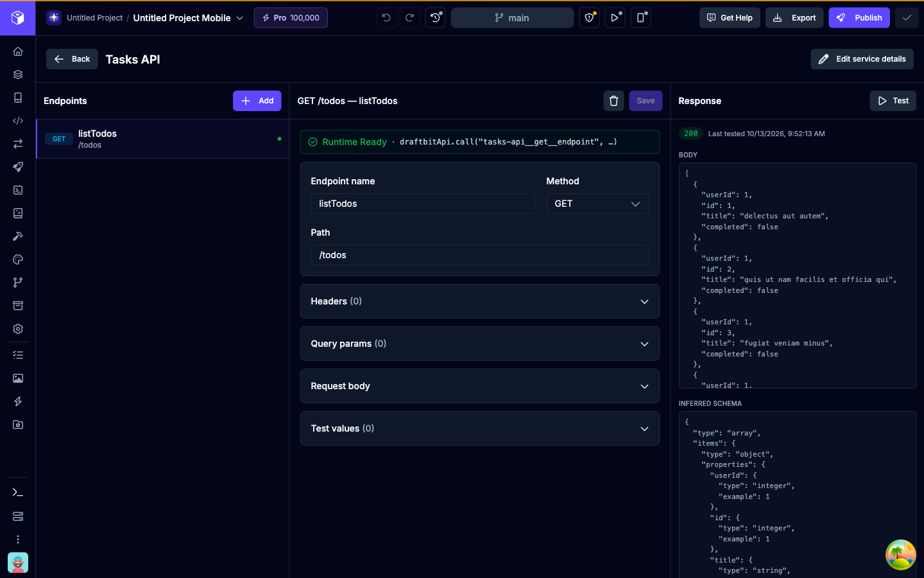
Task: Select the phone screens icon in sidebar
Action: 18,98
